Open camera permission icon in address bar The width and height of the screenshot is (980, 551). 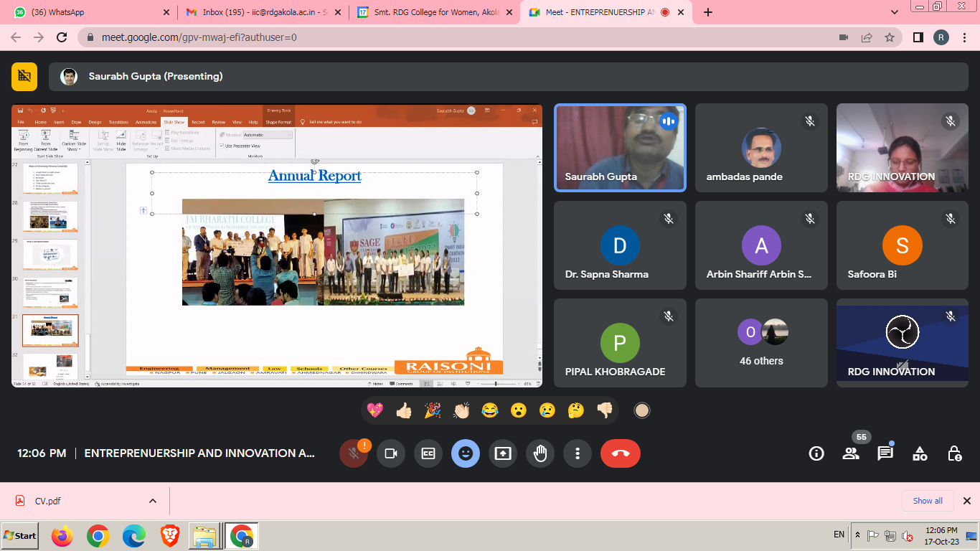844,37
